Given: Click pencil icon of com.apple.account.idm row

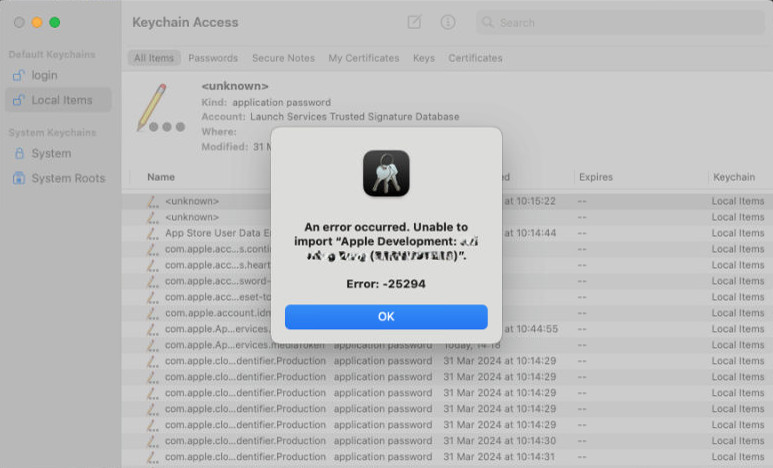Looking at the screenshot, I should 153,313.
